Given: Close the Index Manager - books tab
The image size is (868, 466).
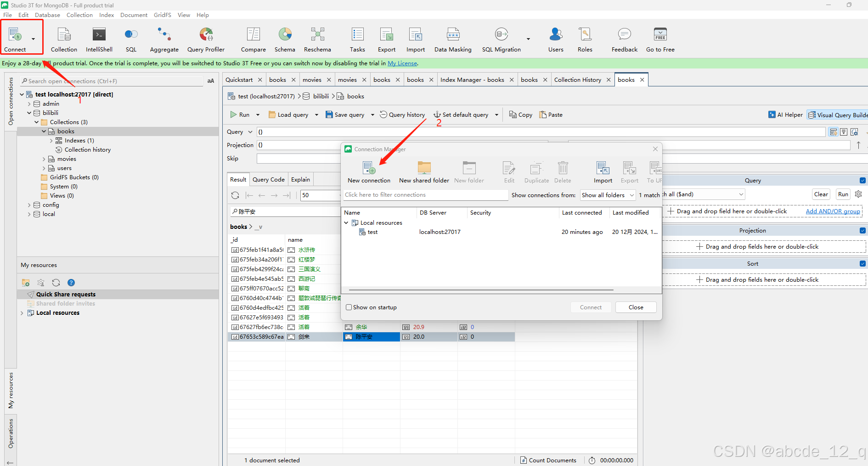Looking at the screenshot, I should (x=511, y=80).
